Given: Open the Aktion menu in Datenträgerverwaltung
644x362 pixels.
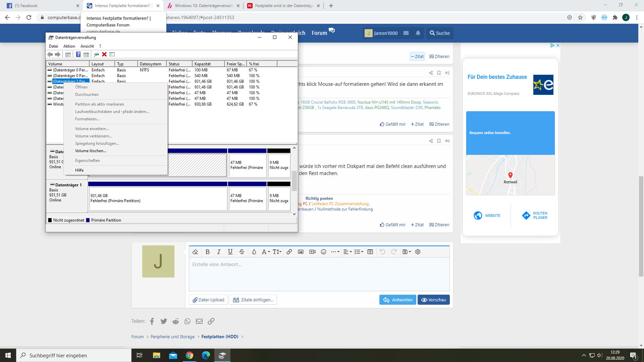Looking at the screenshot, I should coord(69,46).
